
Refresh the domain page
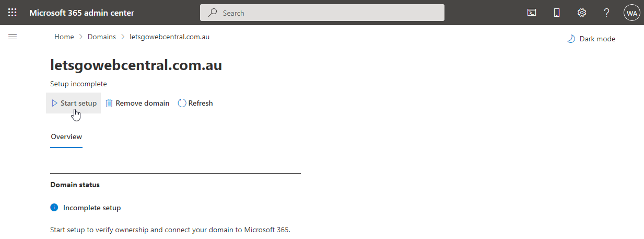click(195, 103)
